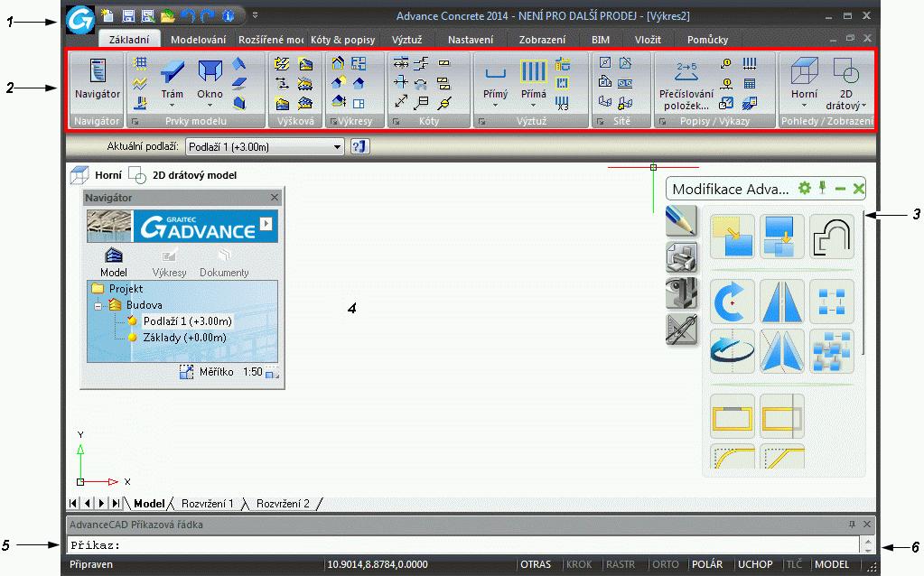Viewport: 924px width, 576px height.
Task: Select the Trám beam tool
Action: pyautogui.click(x=173, y=79)
